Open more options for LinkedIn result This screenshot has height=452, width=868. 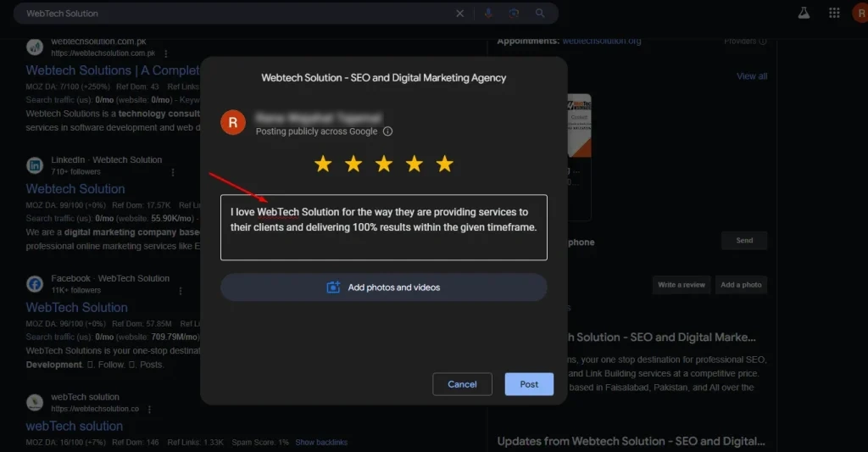tap(173, 172)
